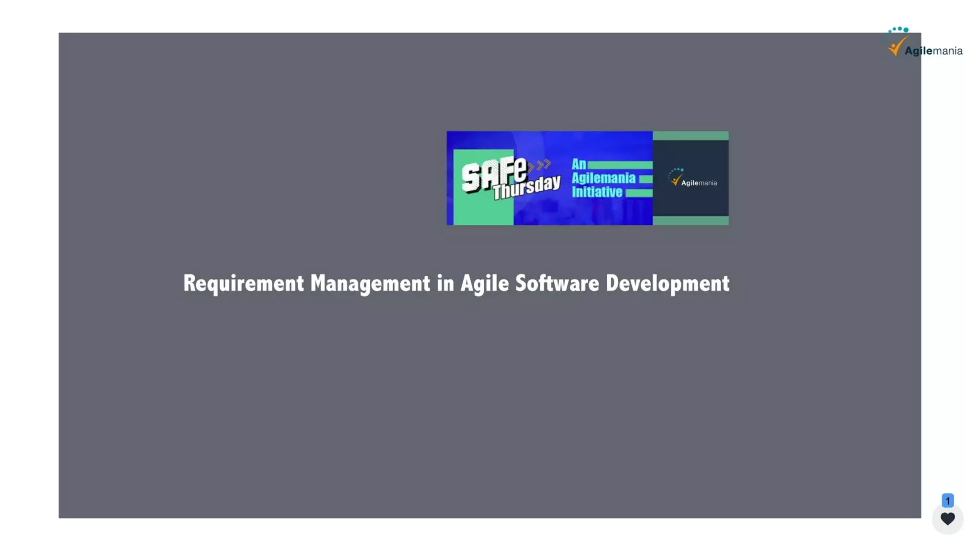Click the blue like count badge
980x551 pixels.
[x=947, y=500]
